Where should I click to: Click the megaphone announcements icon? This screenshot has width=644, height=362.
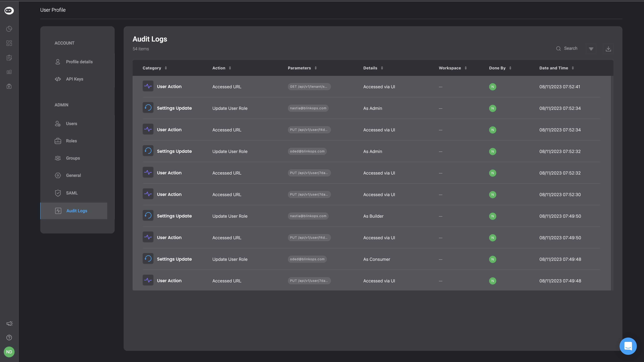tap(10, 324)
